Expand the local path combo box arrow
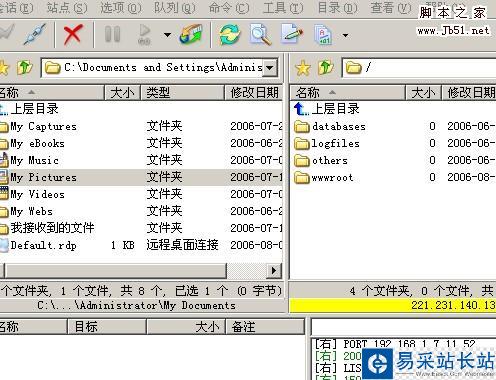This screenshot has width=496, height=380. coord(270,68)
